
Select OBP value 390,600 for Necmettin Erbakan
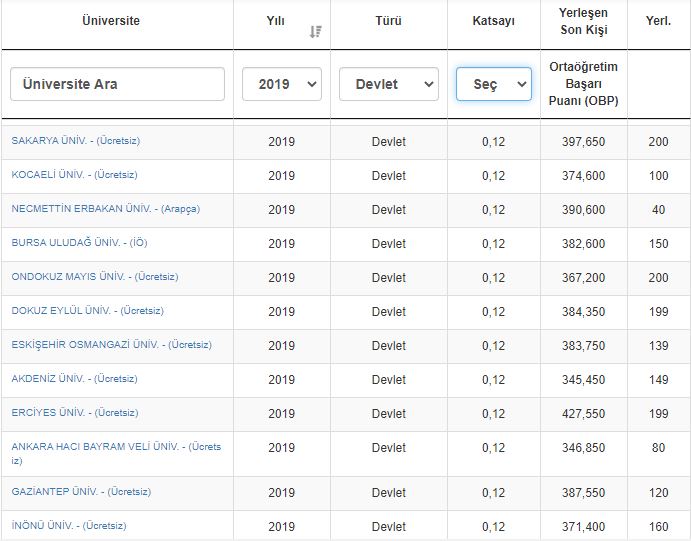pyautogui.click(x=583, y=210)
